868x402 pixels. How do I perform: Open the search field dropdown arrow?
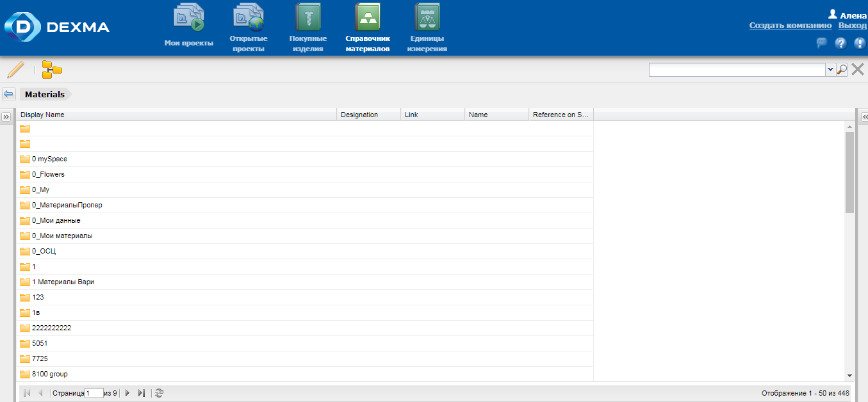coord(831,70)
